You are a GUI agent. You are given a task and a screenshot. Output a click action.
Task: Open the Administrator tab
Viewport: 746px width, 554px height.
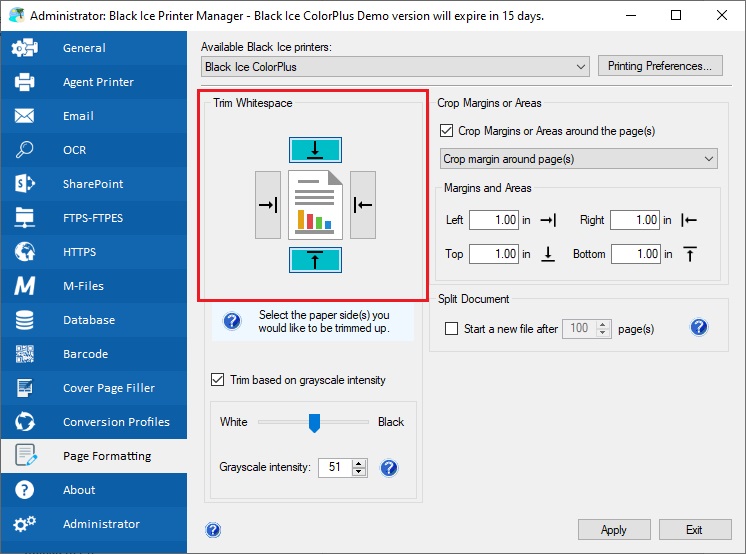point(94,524)
